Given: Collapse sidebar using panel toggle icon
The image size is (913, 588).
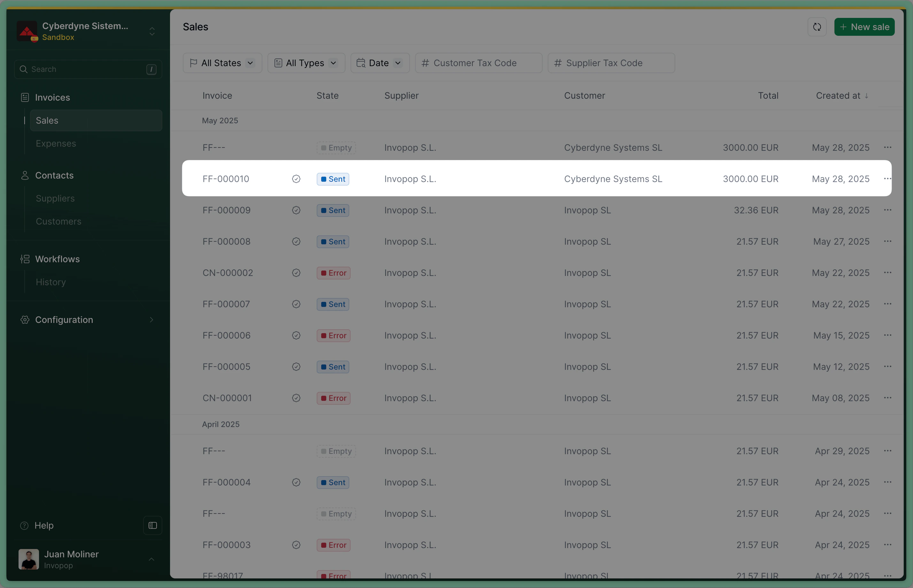Looking at the screenshot, I should pos(152,525).
